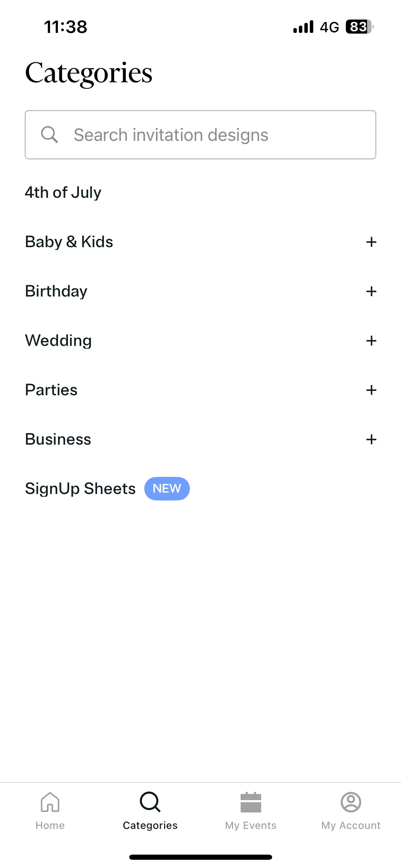The image size is (401, 868).
Task: Open My Events calendar icon
Action: [x=251, y=802]
